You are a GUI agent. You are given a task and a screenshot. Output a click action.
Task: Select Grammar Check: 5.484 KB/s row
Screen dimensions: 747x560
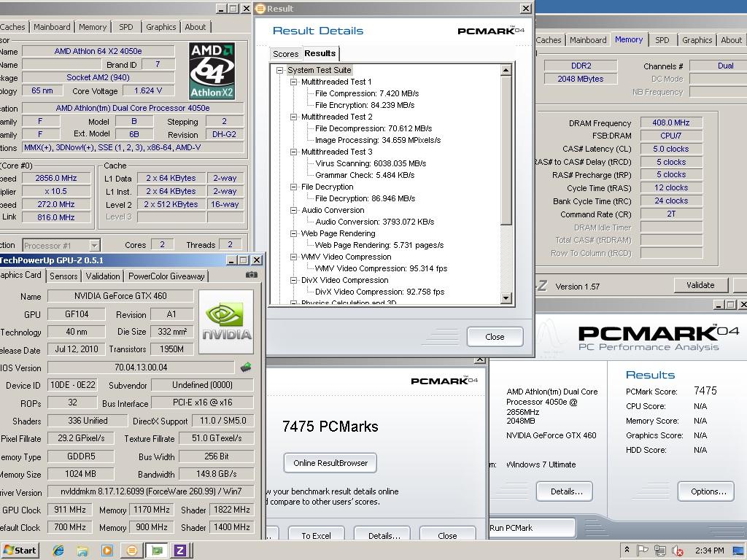coord(365,175)
